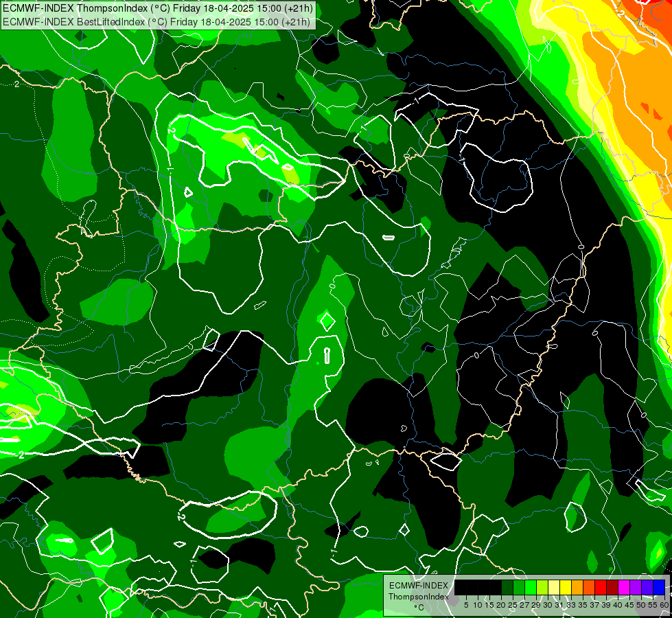Select the dark red swatch for 39–40
The image size is (672, 618).
pyautogui.click(x=612, y=587)
